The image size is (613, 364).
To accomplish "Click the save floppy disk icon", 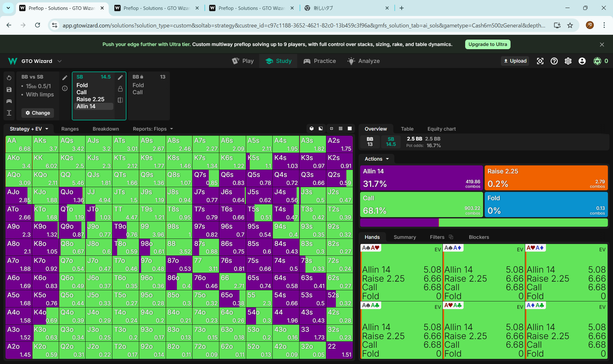I will (9, 90).
